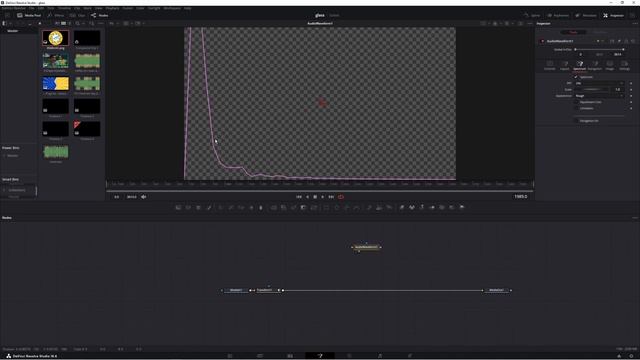This screenshot has height=360, width=640.
Task: Toggle checkbox below the Rough dropdown
Action: pyautogui.click(x=576, y=102)
